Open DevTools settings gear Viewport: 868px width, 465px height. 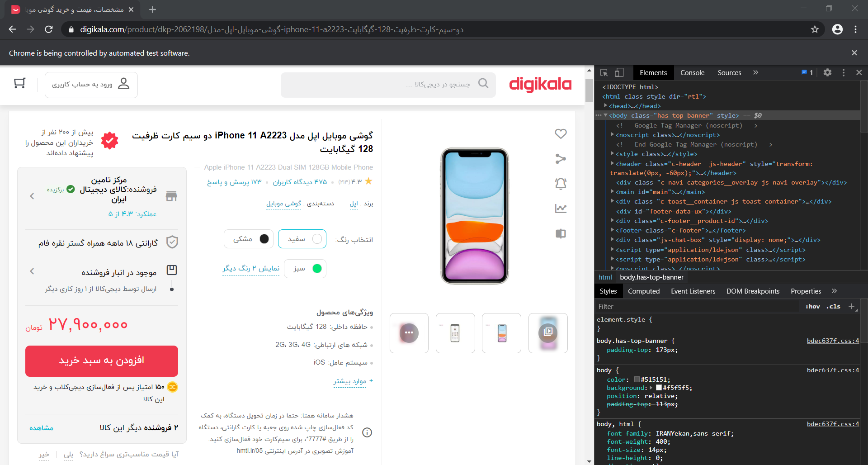click(827, 72)
